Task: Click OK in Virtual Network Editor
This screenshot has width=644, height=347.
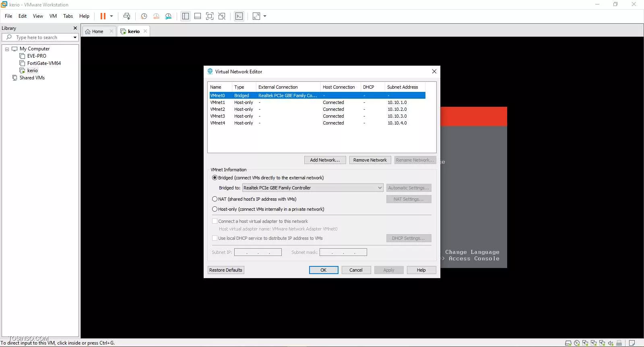Action: coord(324,270)
